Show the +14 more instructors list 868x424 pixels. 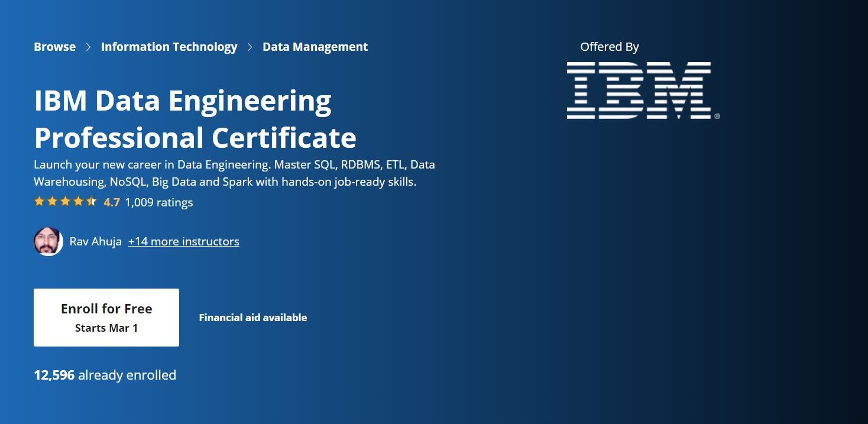point(183,241)
